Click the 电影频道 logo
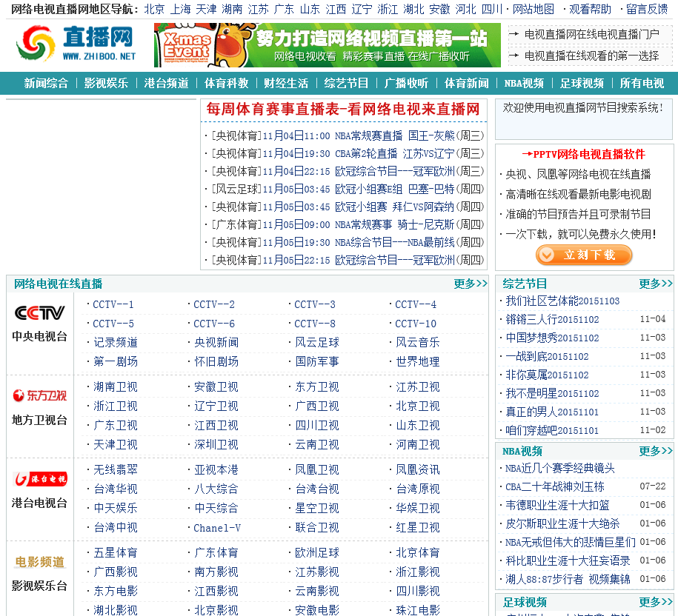 [39, 561]
